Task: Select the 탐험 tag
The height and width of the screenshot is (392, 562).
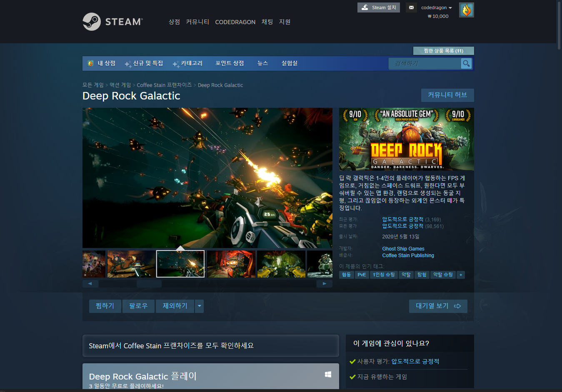Action: (x=422, y=275)
